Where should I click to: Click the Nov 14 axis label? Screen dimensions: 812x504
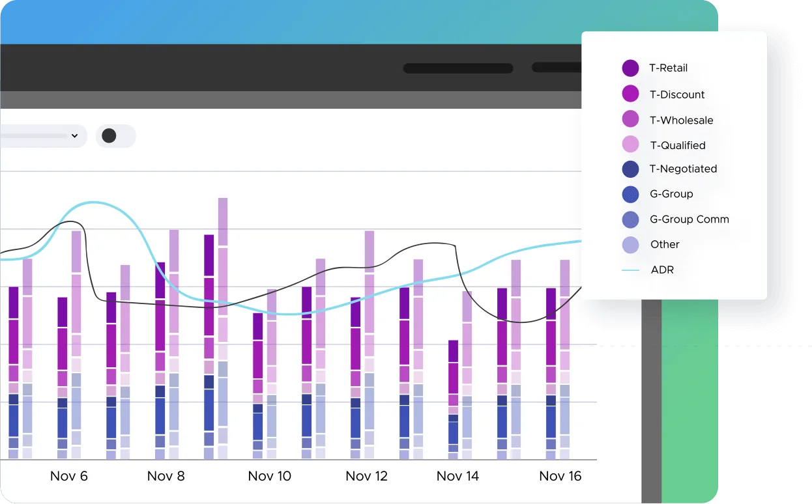458,476
